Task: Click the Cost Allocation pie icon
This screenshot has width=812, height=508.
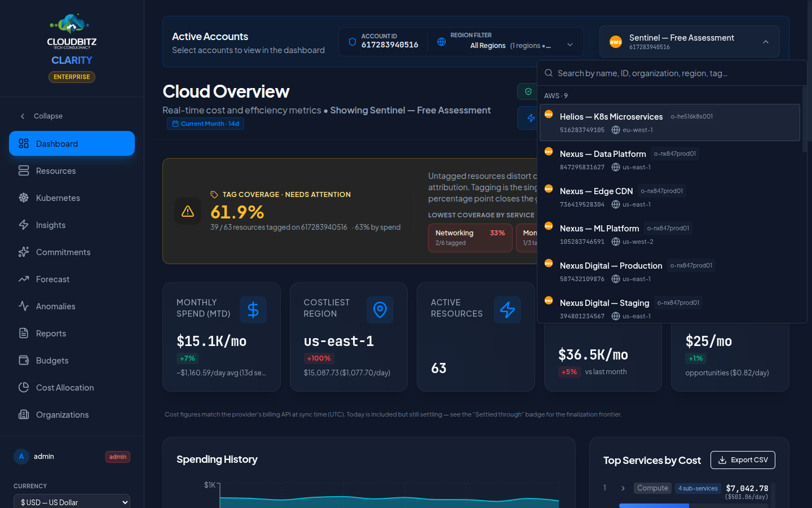Action: [24, 387]
